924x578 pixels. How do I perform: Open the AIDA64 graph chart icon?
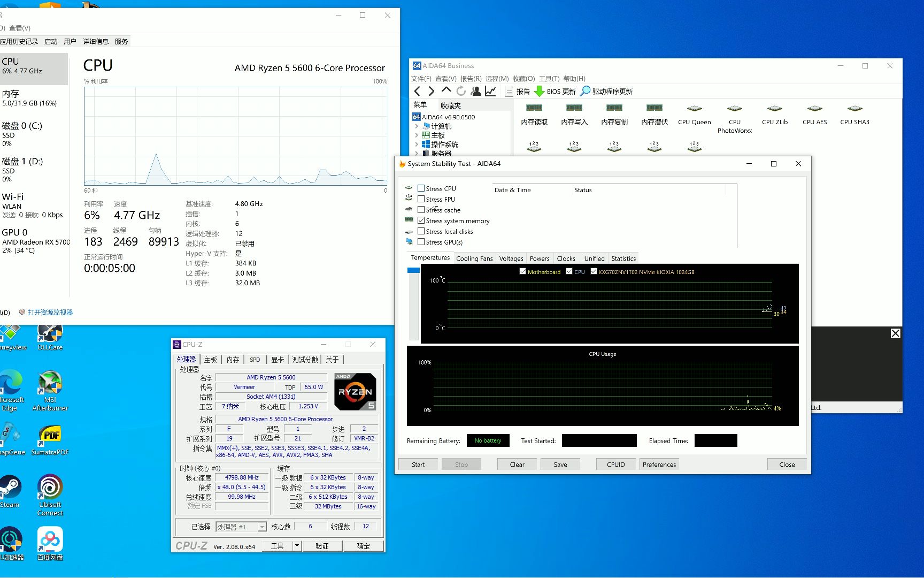click(490, 91)
